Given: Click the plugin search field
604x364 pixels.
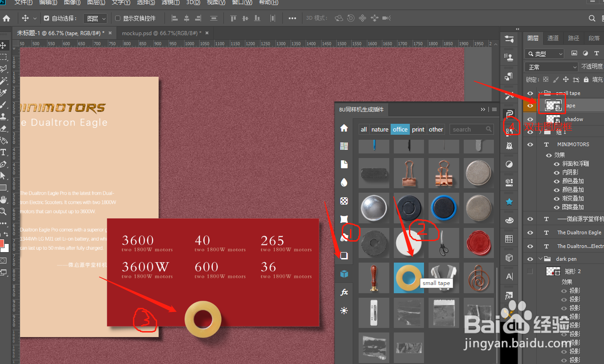Looking at the screenshot, I should click(x=471, y=129).
